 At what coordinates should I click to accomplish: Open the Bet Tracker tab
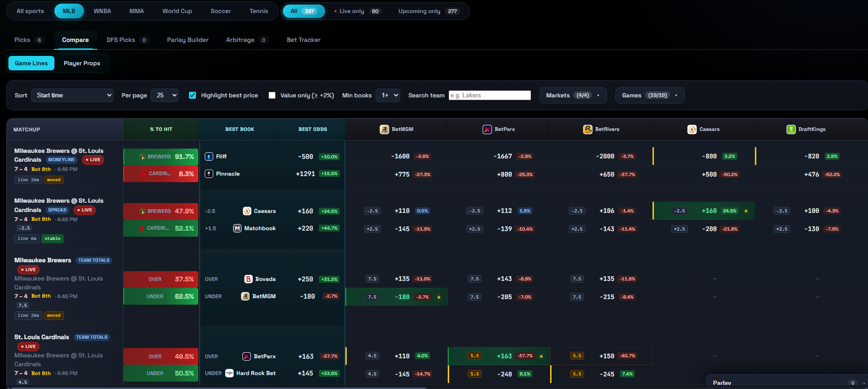303,40
